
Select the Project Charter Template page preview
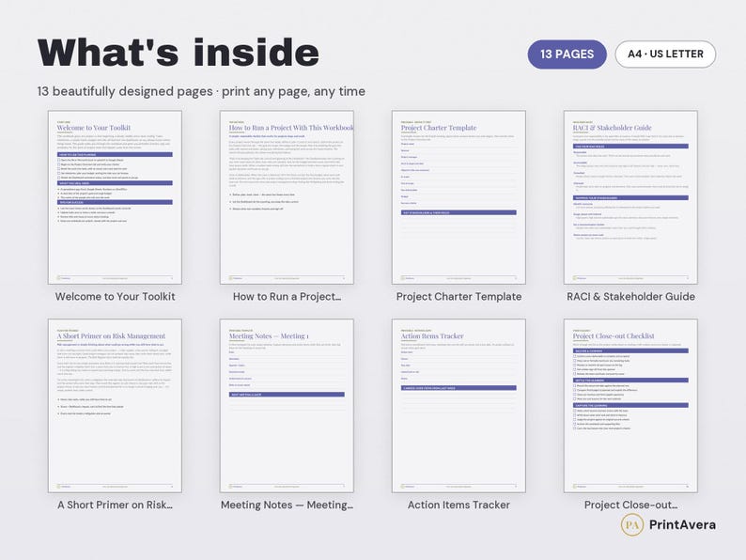point(458,197)
